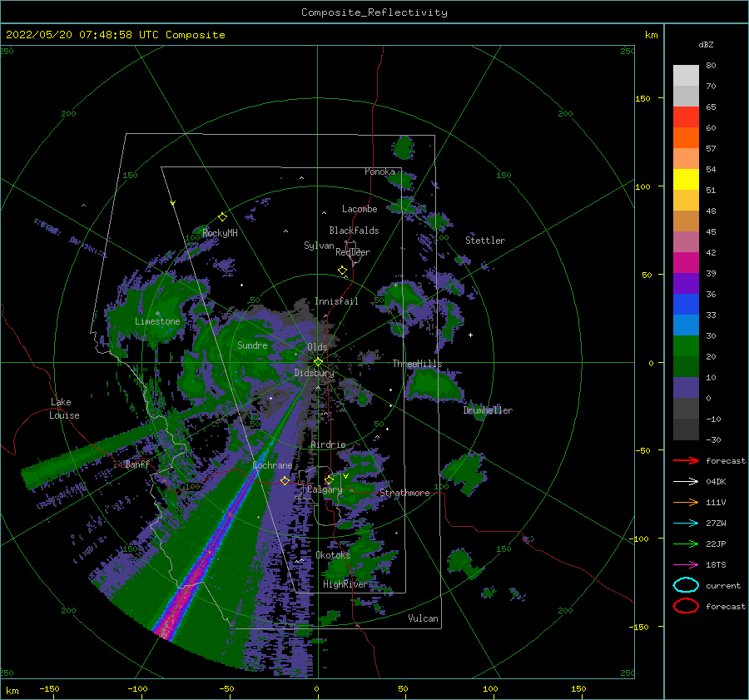749x700 pixels.
Task: Select the RedDeer city label
Action: tap(353, 252)
